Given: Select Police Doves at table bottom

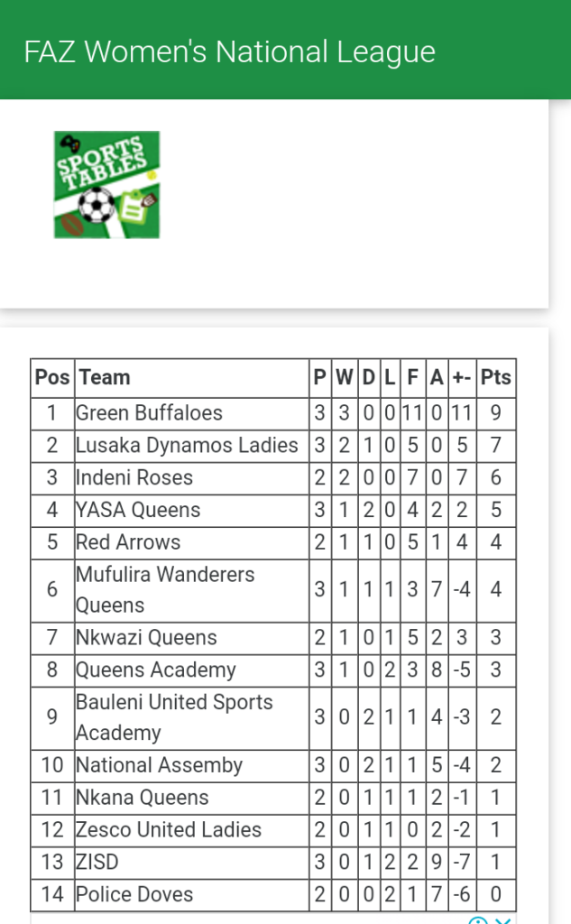Looking at the screenshot, I should (134, 895).
